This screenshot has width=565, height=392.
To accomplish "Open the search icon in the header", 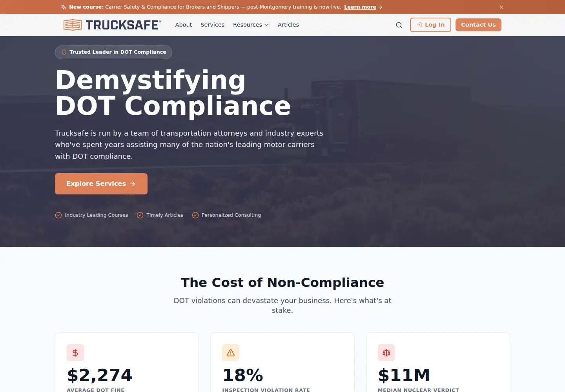I will click(399, 25).
